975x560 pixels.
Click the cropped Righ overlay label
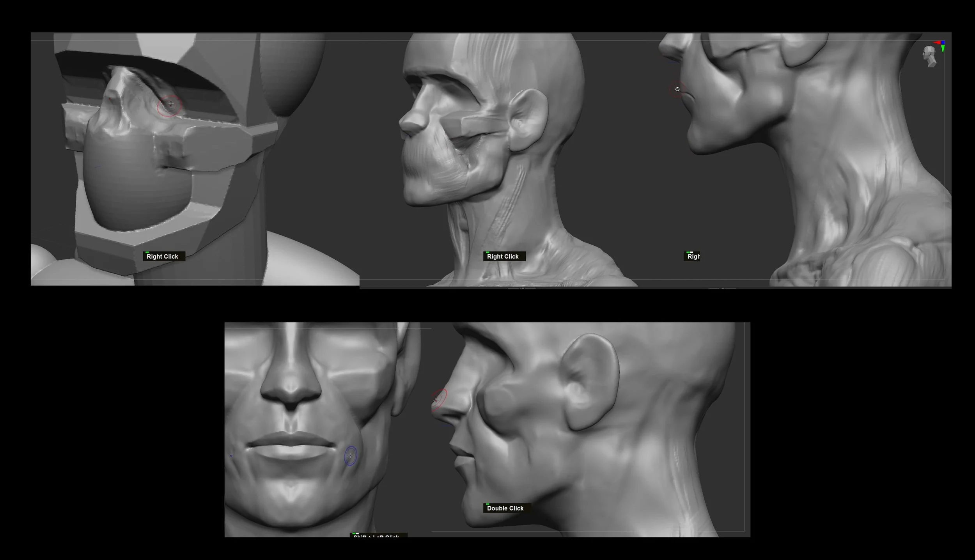pos(693,256)
